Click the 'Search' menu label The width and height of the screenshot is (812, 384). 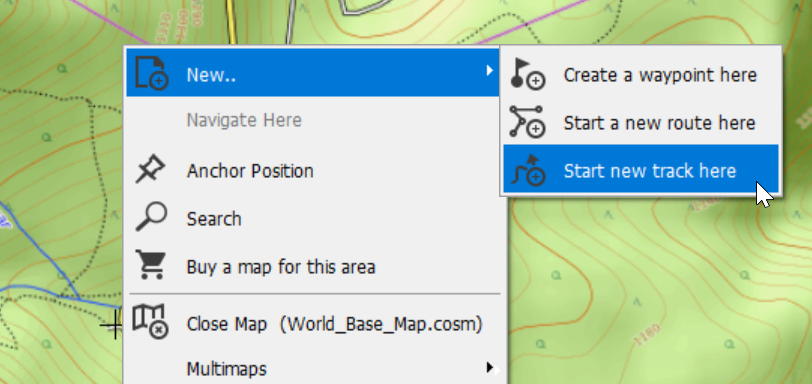(x=214, y=219)
